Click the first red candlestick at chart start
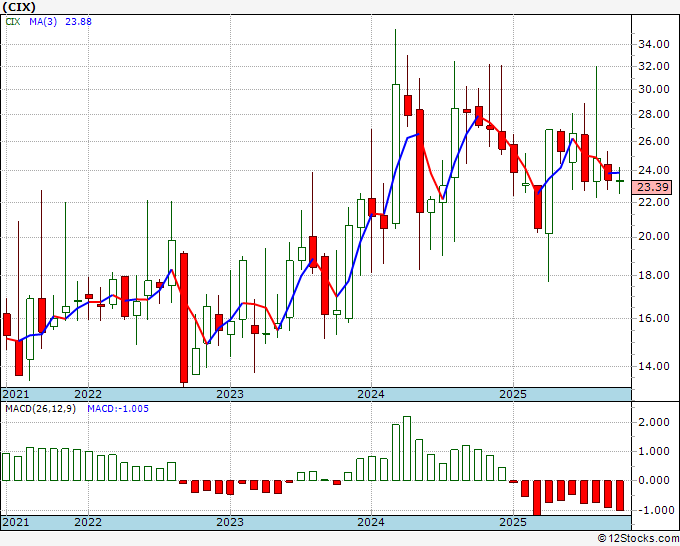This screenshot has height=546, width=680. (x=7, y=324)
